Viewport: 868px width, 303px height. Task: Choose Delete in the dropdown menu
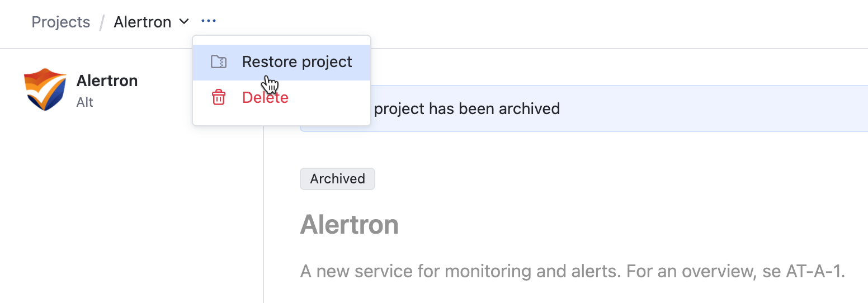click(265, 98)
